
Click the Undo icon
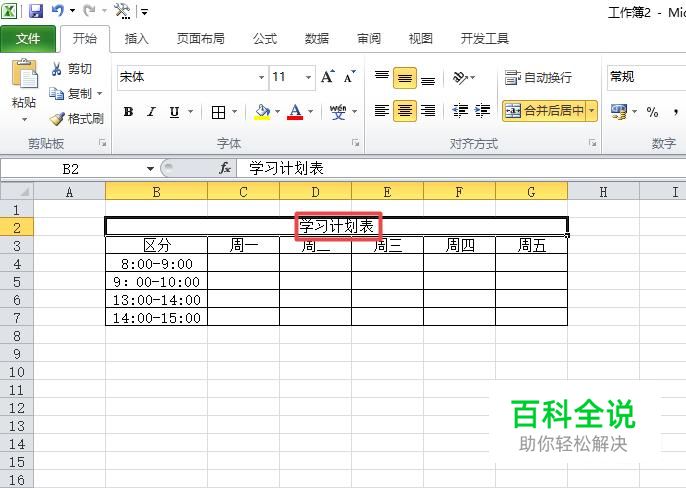point(58,11)
